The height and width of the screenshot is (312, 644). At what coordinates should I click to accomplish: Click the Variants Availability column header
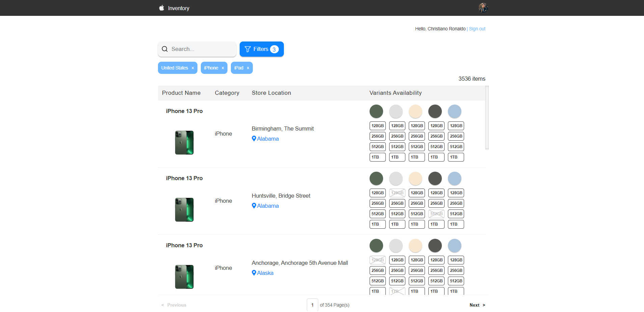(396, 93)
